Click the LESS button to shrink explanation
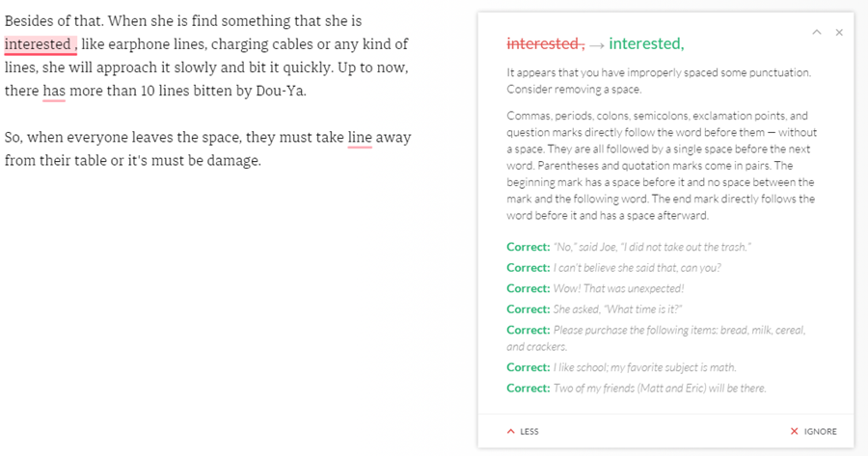The width and height of the screenshot is (868, 456). coord(523,431)
